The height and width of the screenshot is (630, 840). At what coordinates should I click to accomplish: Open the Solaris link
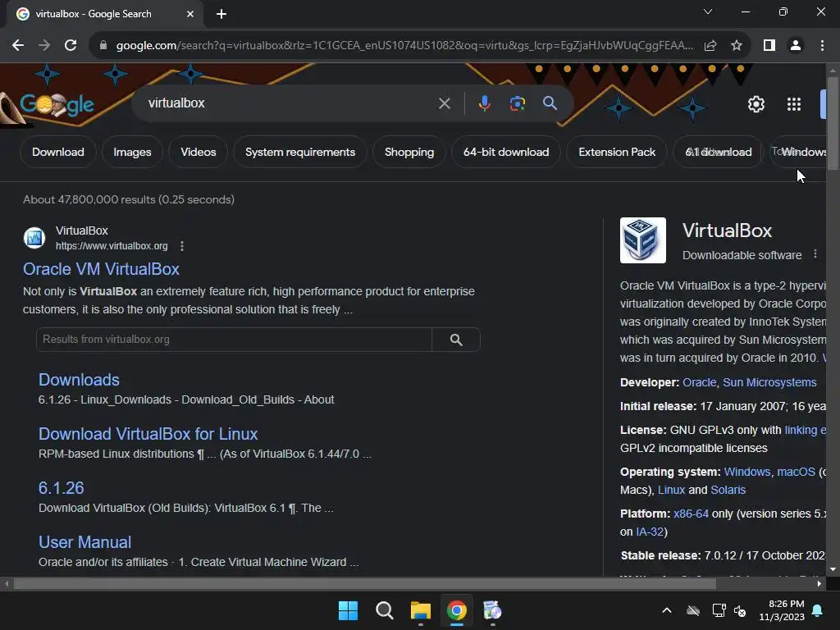pyautogui.click(x=728, y=491)
